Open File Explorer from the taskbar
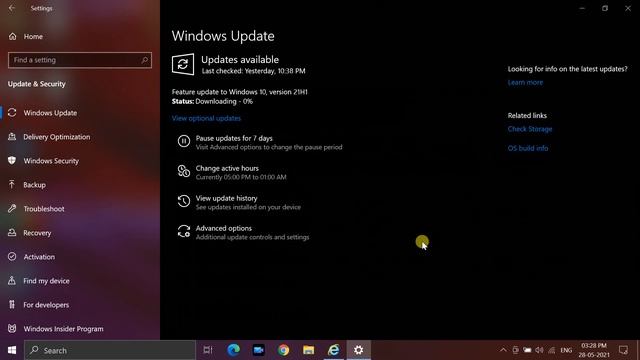Screen dimensions: 640x360 309,350
